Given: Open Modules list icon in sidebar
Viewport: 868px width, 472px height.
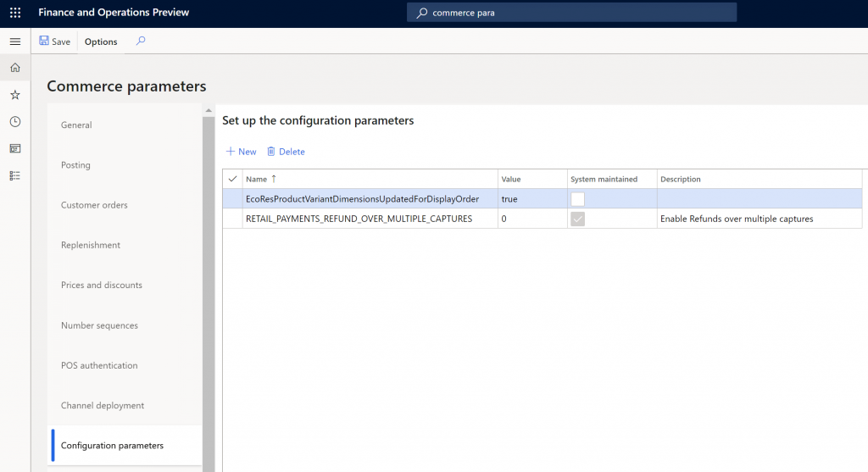Looking at the screenshot, I should click(x=15, y=175).
